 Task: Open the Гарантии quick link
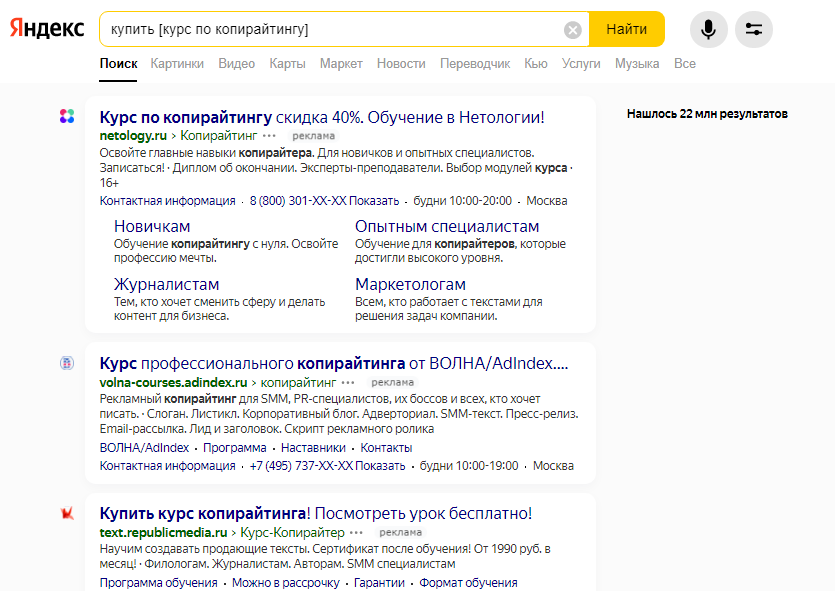(379, 583)
